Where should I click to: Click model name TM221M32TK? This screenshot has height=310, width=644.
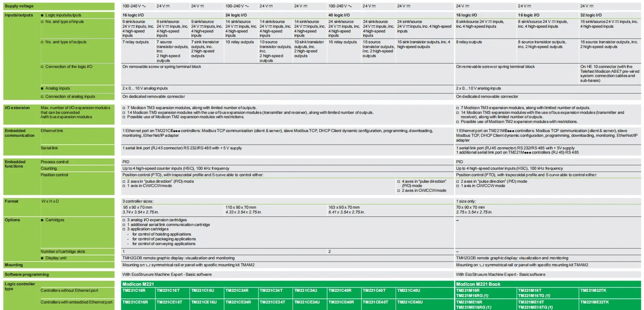click(x=593, y=291)
